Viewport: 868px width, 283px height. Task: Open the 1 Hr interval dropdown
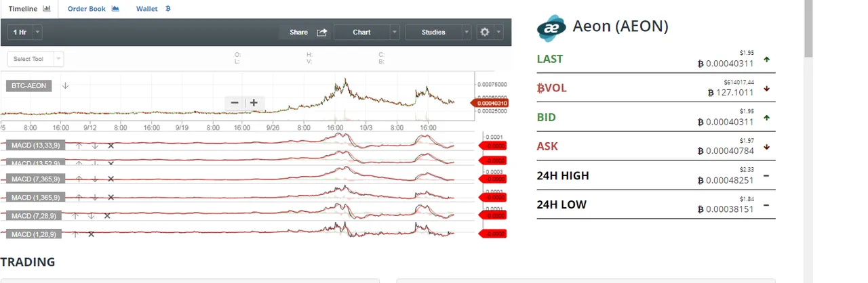click(24, 32)
